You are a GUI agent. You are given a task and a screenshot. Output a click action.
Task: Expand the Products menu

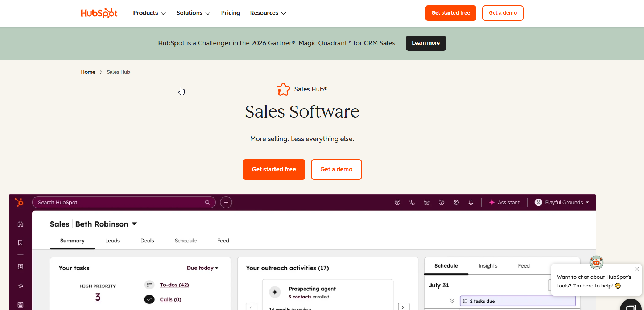coord(149,13)
